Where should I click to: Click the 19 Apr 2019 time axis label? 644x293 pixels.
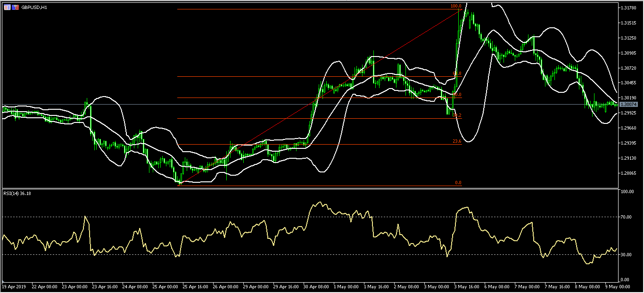[x=13, y=286]
